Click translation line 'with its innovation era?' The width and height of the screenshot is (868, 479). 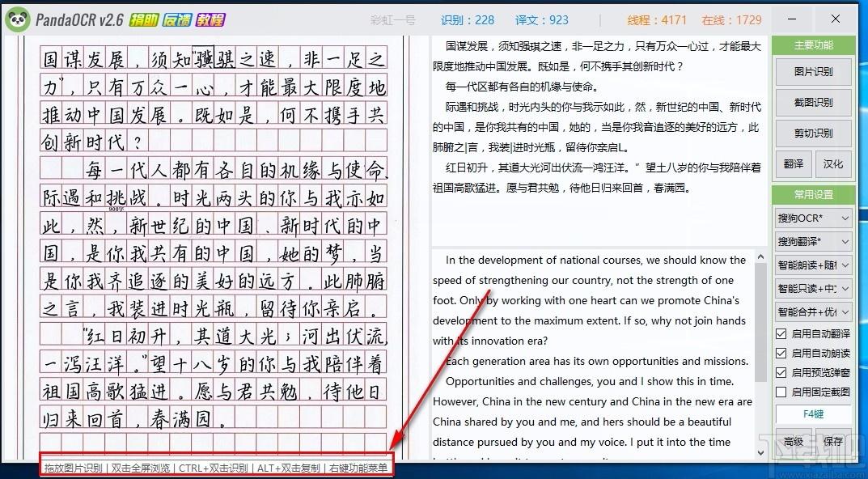point(490,341)
